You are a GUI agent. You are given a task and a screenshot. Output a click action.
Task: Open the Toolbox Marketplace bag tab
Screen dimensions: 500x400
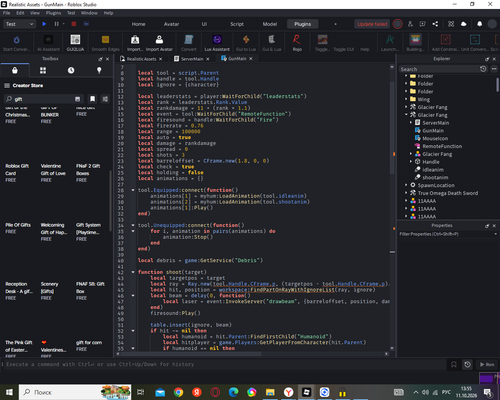click(15, 70)
